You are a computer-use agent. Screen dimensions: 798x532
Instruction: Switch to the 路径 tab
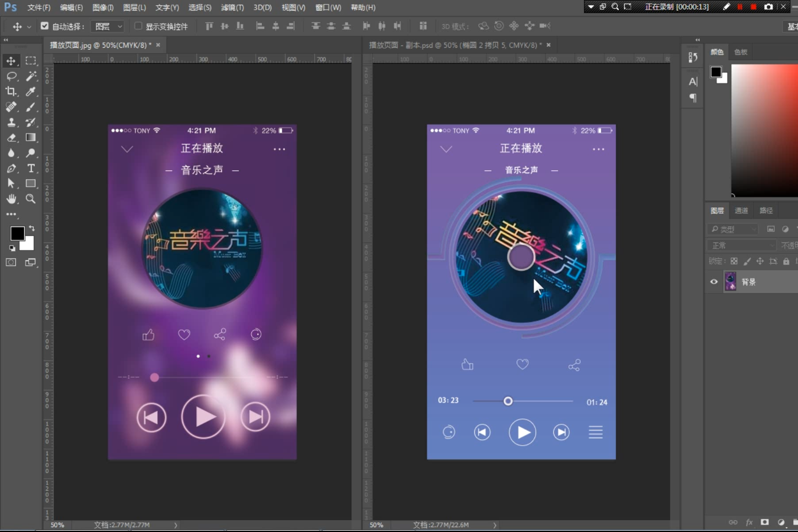tap(766, 210)
